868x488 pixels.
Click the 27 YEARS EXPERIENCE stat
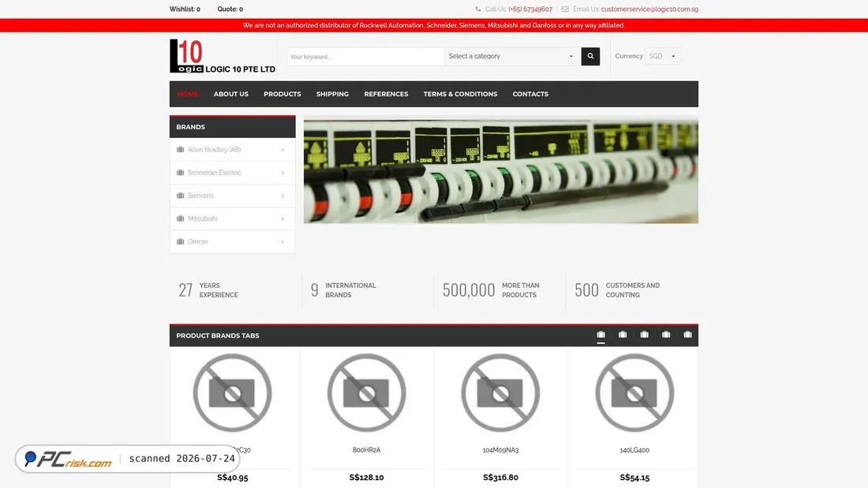pyautogui.click(x=208, y=290)
